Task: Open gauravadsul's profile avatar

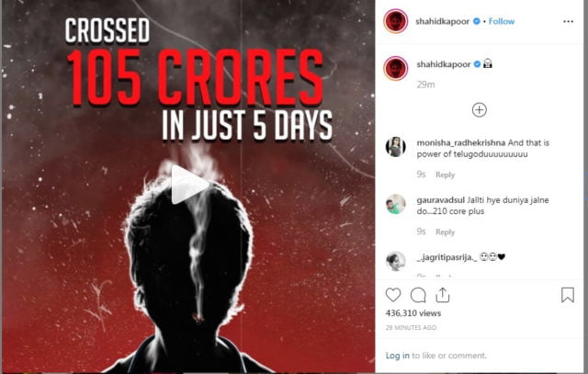Action: click(396, 204)
